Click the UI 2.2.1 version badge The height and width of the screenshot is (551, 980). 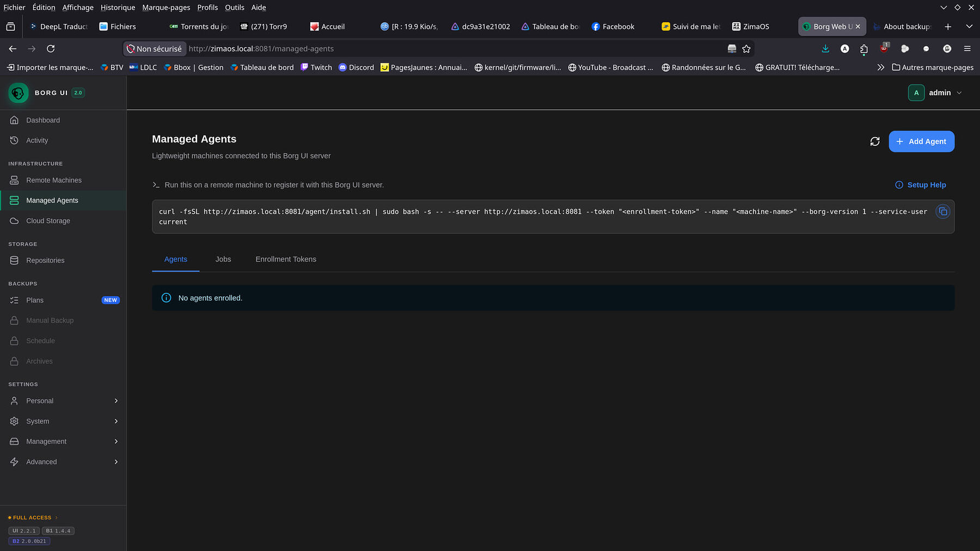(24, 531)
